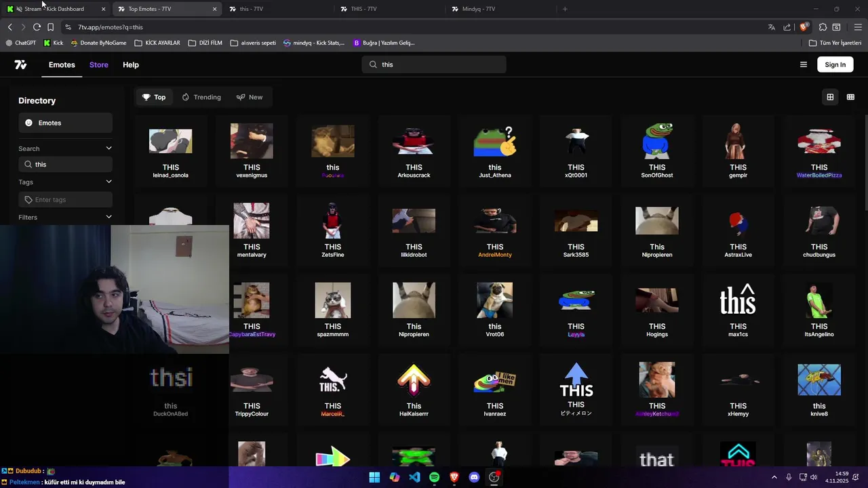Open Tüm Yer İşaretleri folder
The width and height of the screenshot is (868, 488).
(835, 43)
